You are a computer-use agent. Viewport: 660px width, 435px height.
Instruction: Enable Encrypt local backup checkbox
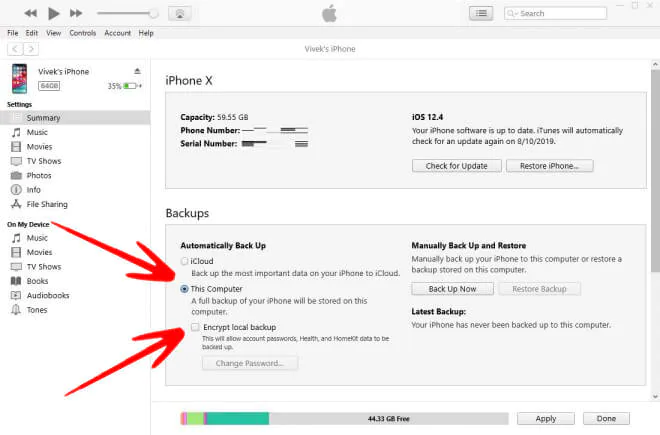coord(195,327)
